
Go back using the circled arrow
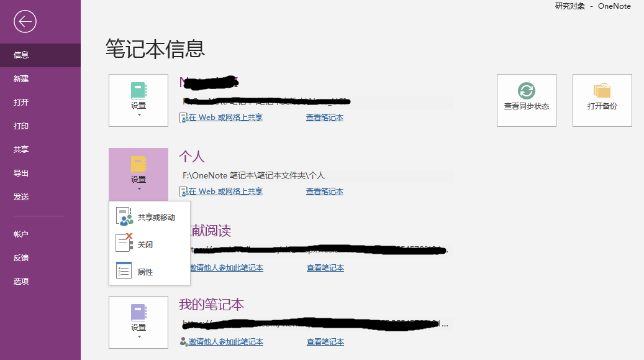click(25, 21)
